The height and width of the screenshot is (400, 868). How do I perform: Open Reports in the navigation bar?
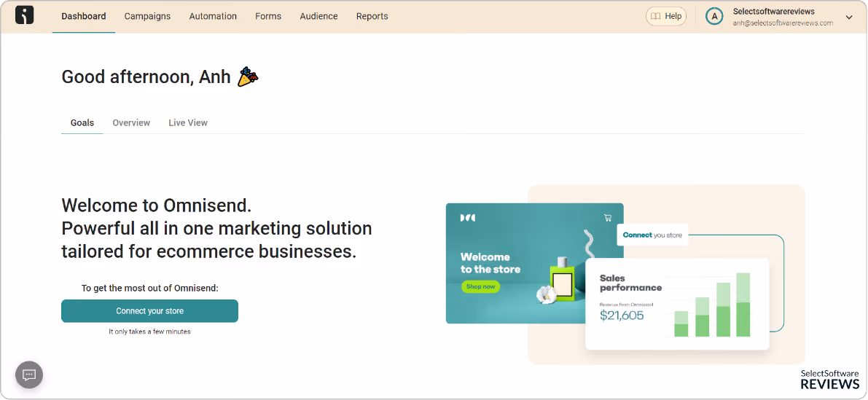pyautogui.click(x=372, y=17)
